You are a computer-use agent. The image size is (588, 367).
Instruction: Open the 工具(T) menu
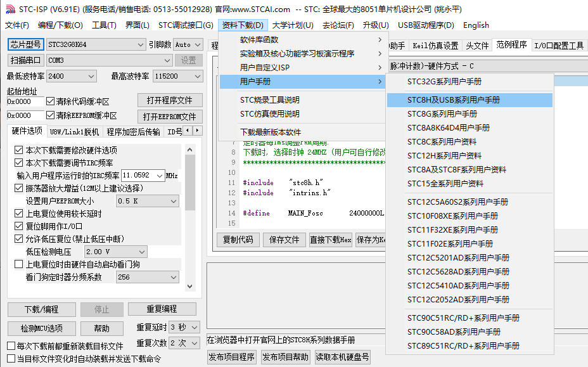(104, 25)
